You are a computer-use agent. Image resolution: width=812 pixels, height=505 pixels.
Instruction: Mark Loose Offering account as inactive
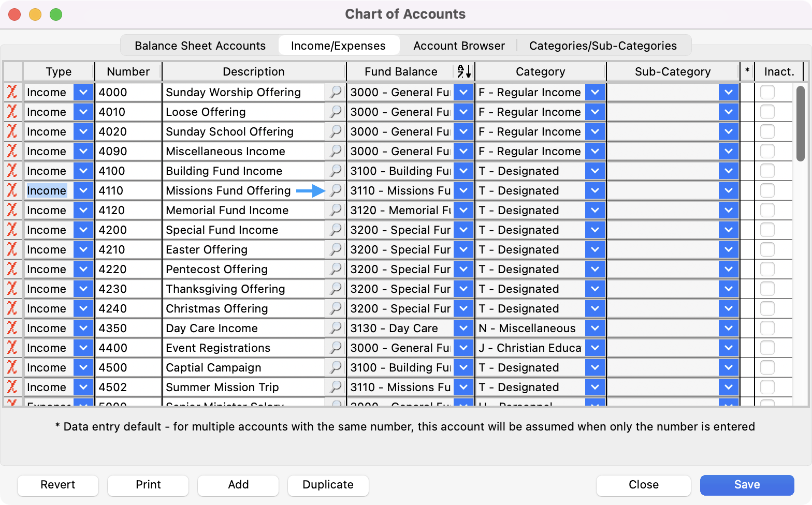767,112
